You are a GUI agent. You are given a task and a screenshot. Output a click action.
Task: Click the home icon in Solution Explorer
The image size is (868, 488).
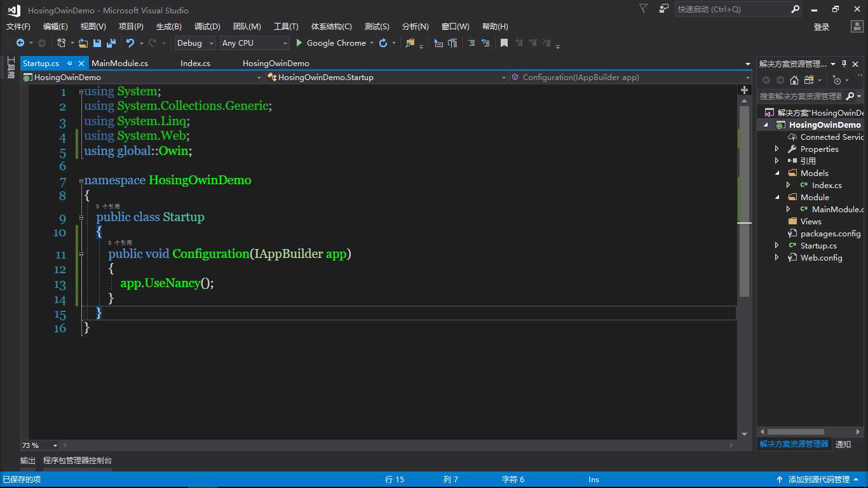pyautogui.click(x=794, y=80)
